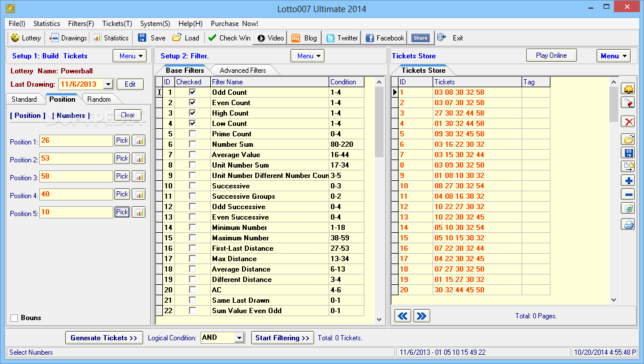Click the floppy disk save tickets icon
The image size is (644, 364).
(x=628, y=153)
